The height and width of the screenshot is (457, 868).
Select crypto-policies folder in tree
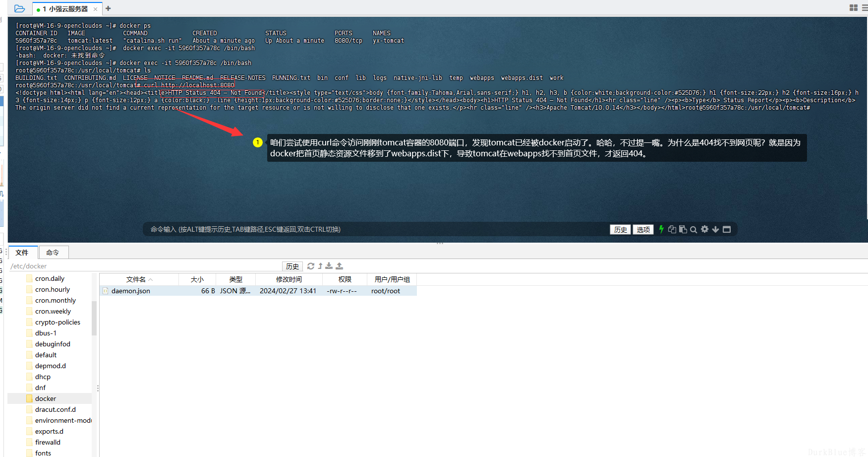click(58, 322)
